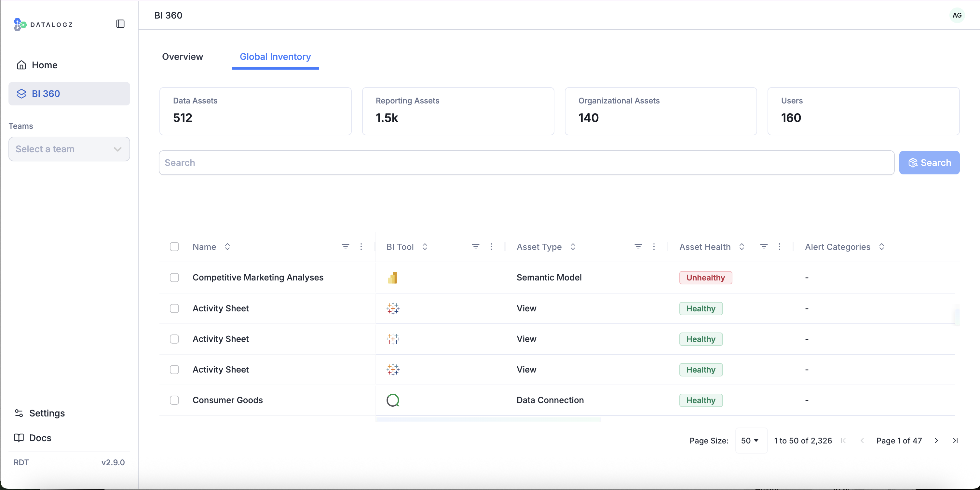The image size is (980, 490).
Task: Check the Competitive Marketing Analyses row
Action: (174, 277)
